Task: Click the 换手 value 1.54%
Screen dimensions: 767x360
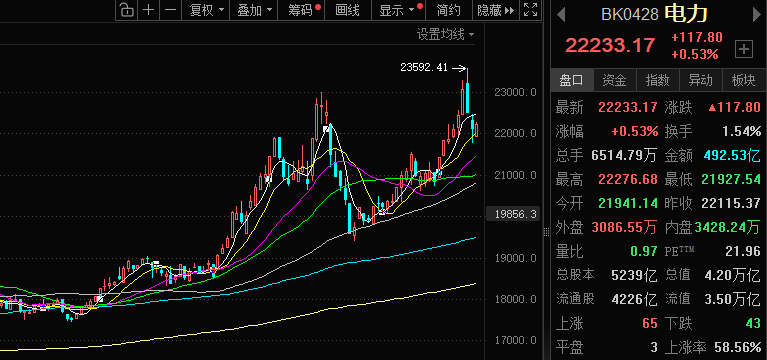Action: click(742, 132)
